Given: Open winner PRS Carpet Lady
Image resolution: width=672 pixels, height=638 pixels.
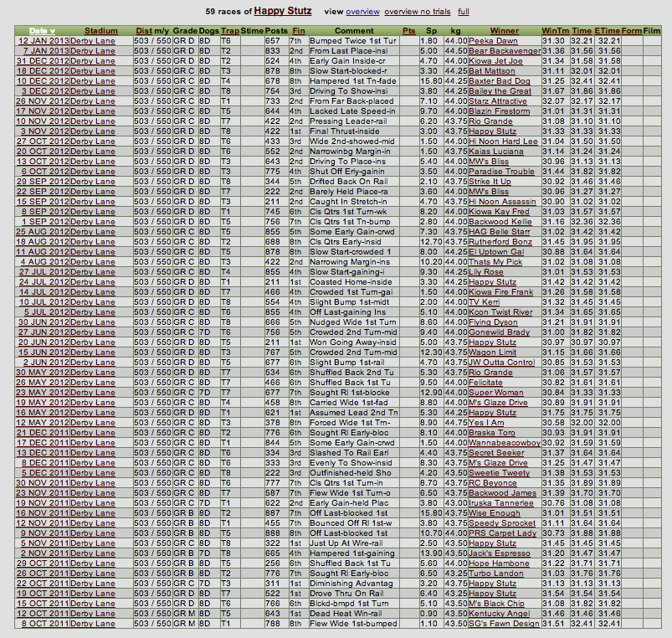Looking at the screenshot, I should pos(503,533).
